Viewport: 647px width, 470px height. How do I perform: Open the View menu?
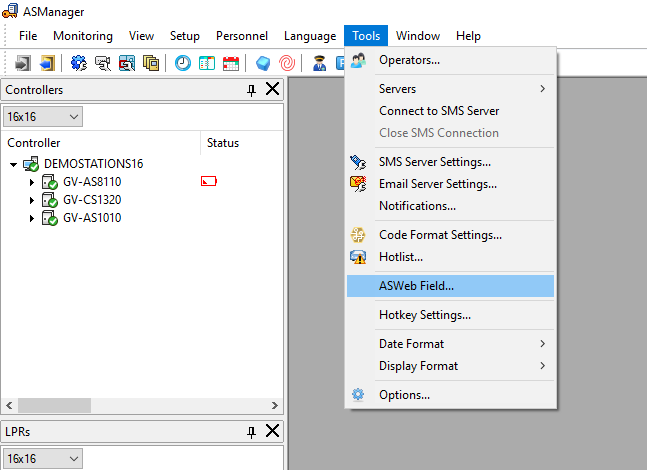(x=141, y=36)
